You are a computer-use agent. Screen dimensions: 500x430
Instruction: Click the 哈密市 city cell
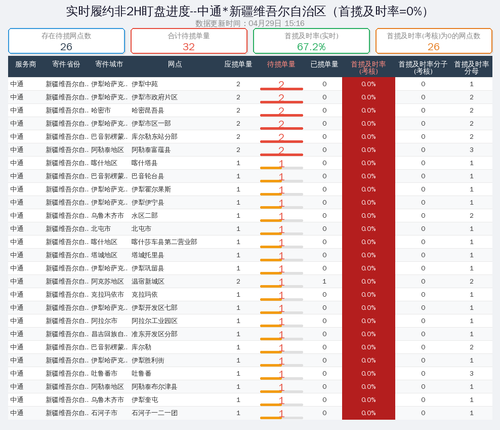pyautogui.click(x=101, y=110)
